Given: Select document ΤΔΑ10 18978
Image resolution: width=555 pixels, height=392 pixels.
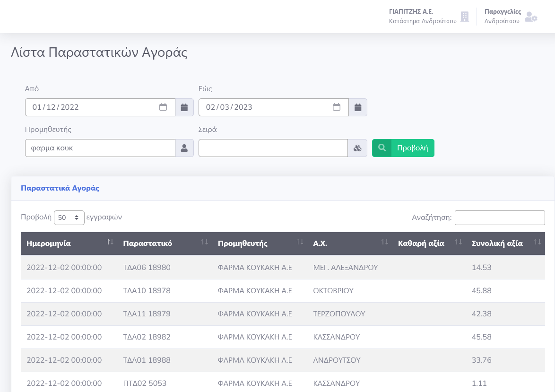Looking at the screenshot, I should coord(147,290).
